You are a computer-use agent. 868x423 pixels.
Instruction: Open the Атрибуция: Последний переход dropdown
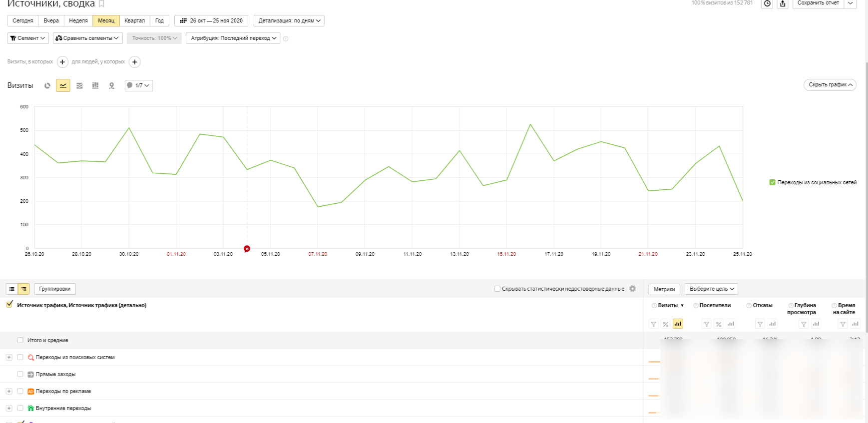tap(233, 38)
